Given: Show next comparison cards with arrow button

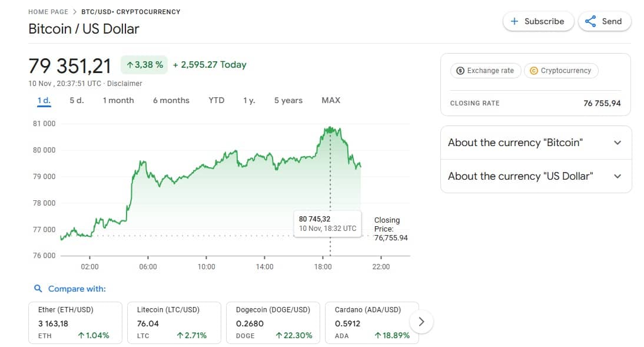Looking at the screenshot, I should click(x=421, y=322).
